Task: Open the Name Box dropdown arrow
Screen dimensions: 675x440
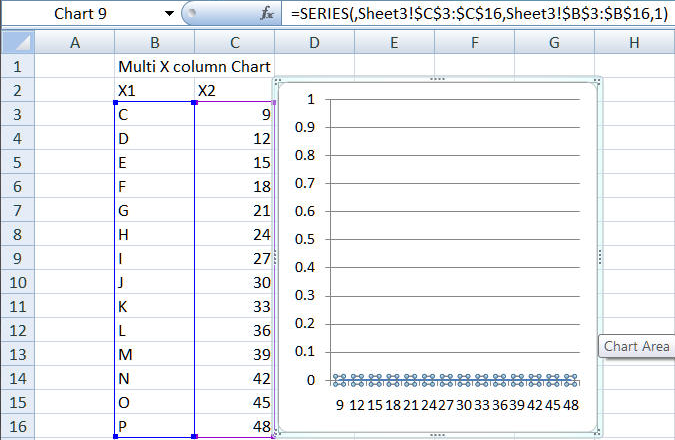Action: (167, 15)
